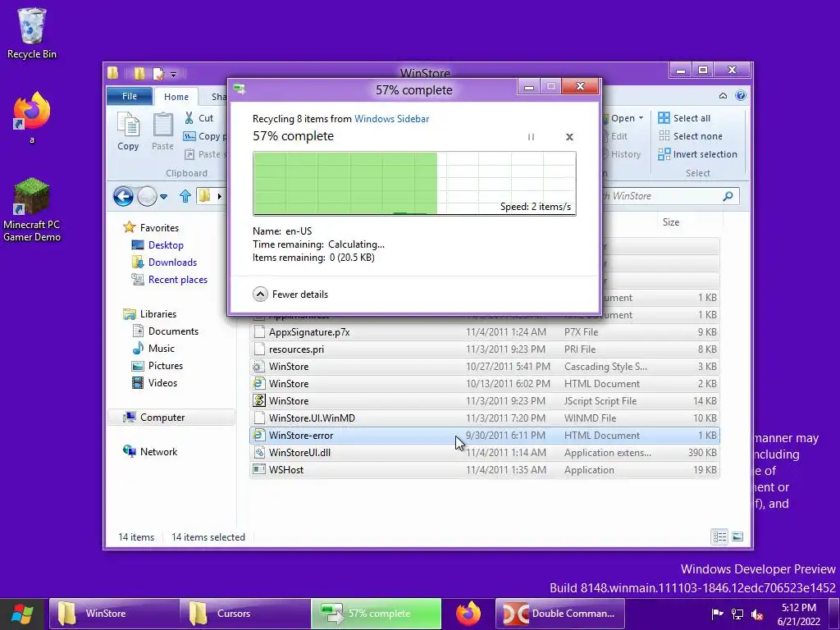
Task: Switch to large icons view button
Action: 737,536
